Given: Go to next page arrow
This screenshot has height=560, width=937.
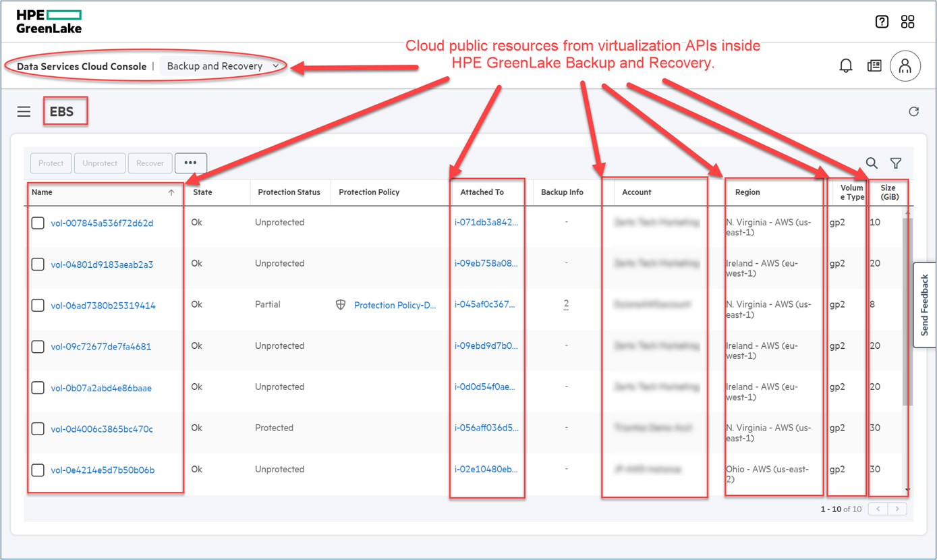Looking at the screenshot, I should [897, 509].
